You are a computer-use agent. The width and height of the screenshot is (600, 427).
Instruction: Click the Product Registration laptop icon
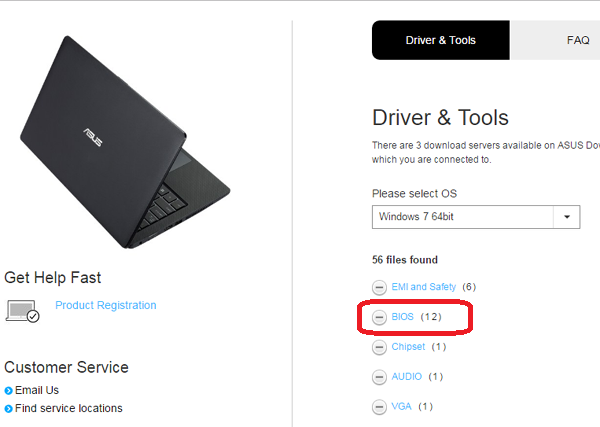pyautogui.click(x=23, y=311)
